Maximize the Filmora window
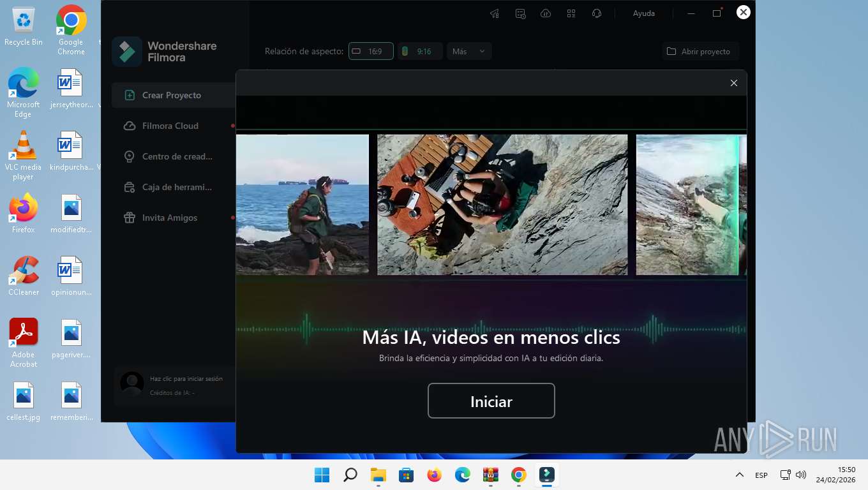868x490 pixels. click(x=717, y=13)
